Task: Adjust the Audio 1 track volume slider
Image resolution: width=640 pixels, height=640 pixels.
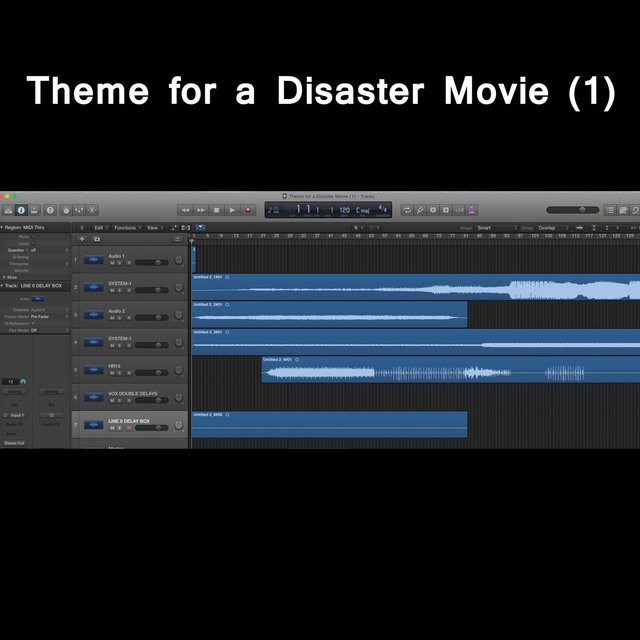Action: 151,263
